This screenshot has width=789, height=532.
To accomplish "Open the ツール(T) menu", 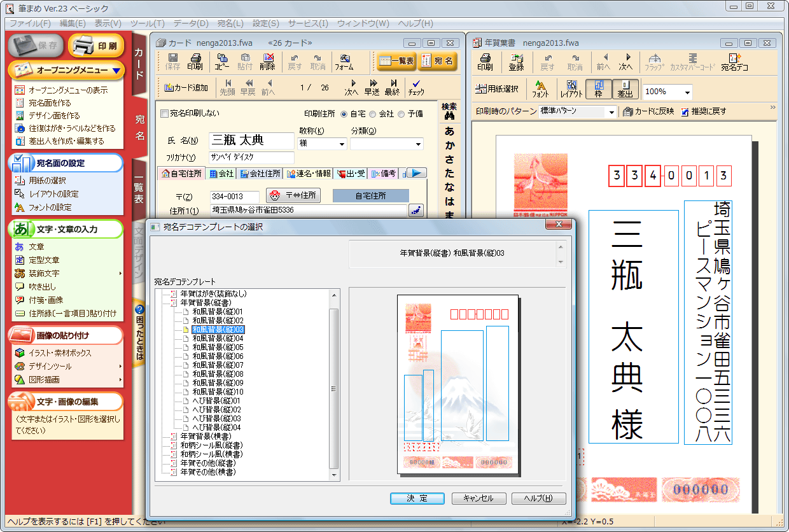I will pos(147,24).
